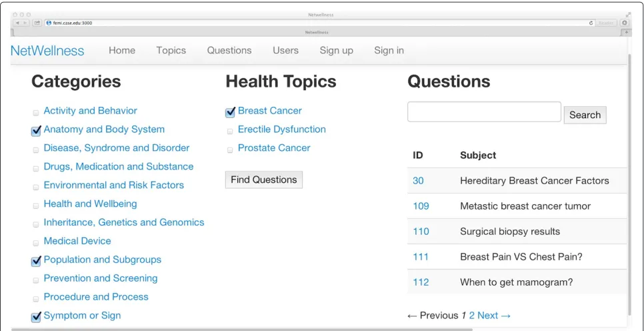Screen dimensions: 644x331
Task: Go forward using Safari's forward arrow
Action: (x=25, y=23)
